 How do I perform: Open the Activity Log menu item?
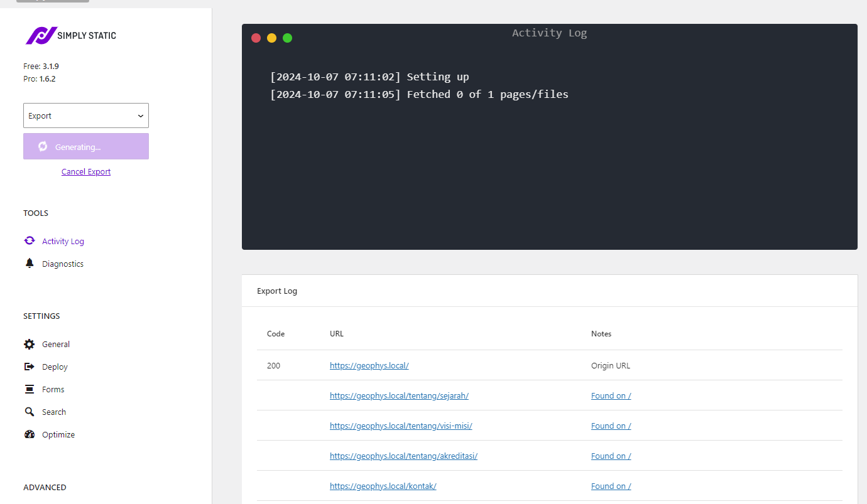tap(63, 241)
